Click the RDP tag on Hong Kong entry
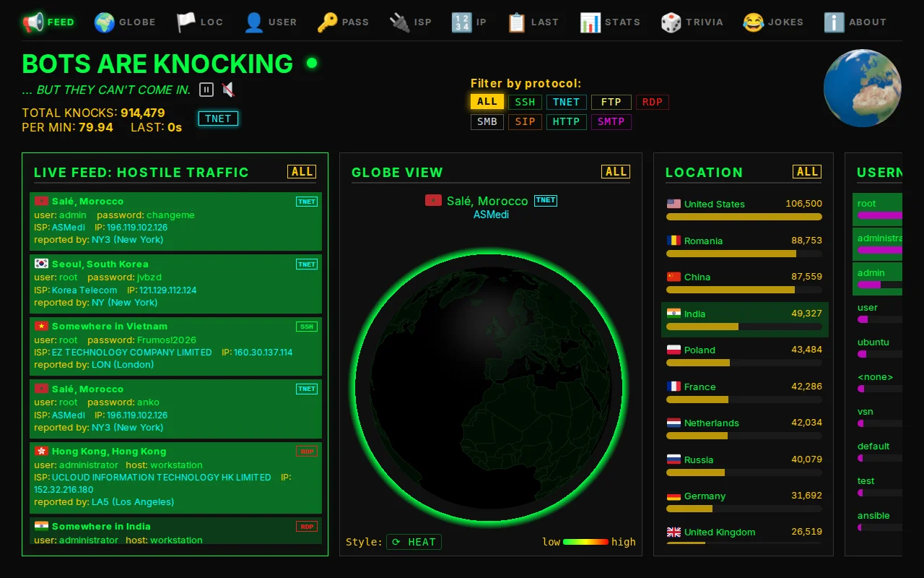Image resolution: width=924 pixels, height=578 pixels. (x=307, y=452)
